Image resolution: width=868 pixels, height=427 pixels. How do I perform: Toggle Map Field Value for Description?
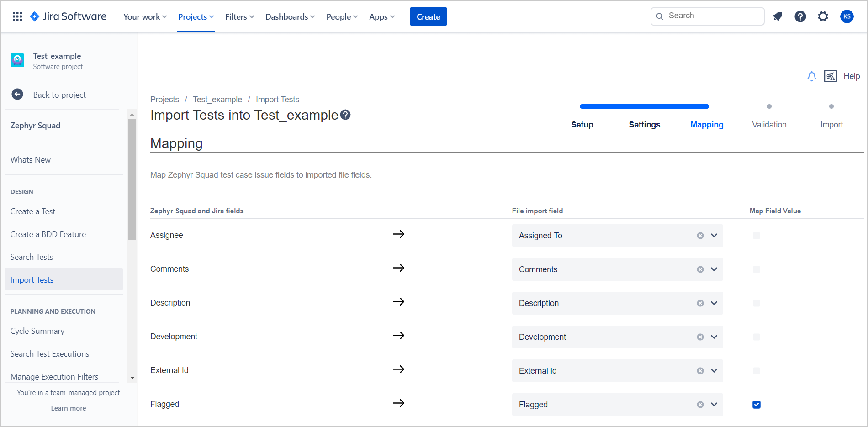[757, 303]
